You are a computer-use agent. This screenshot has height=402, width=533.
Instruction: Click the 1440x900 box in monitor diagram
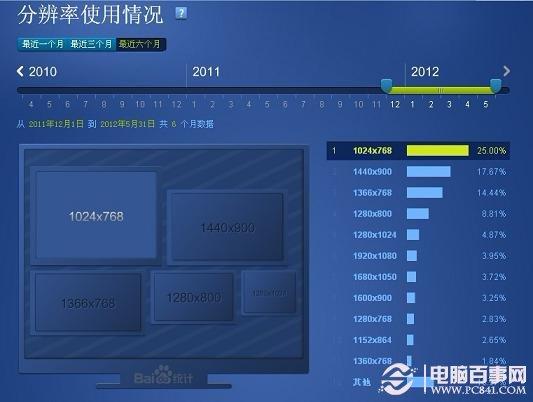[227, 227]
